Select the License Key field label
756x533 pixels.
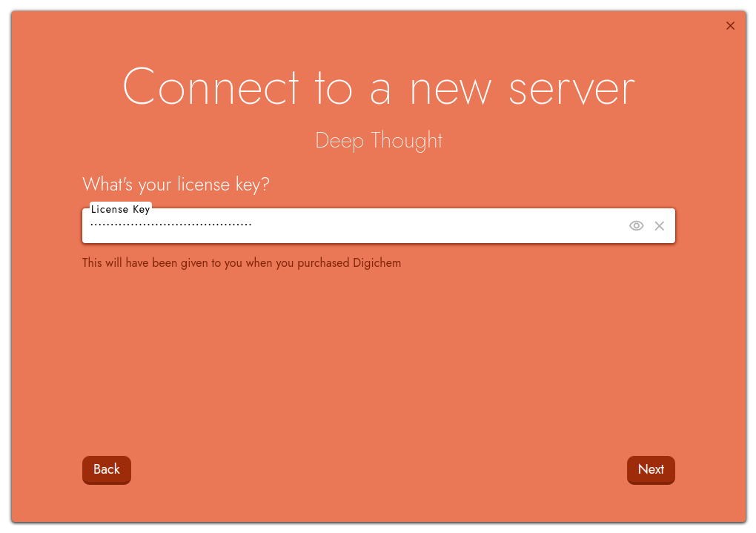[x=120, y=209]
